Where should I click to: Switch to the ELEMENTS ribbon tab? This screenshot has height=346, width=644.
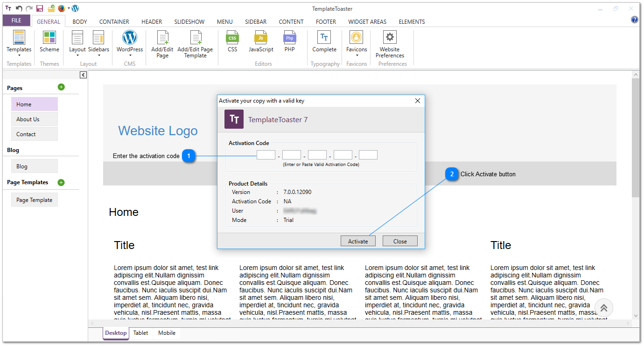(x=412, y=21)
